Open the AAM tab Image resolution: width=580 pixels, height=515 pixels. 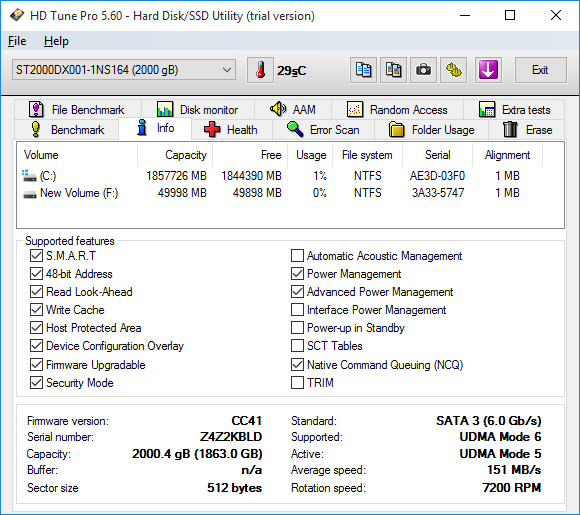[x=293, y=110]
